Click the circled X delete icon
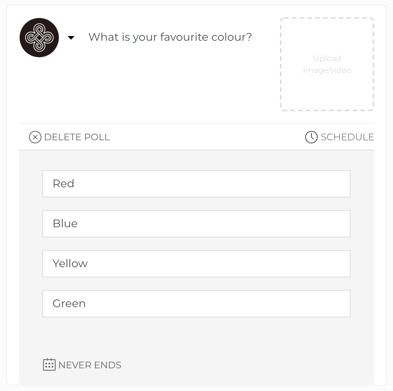 [35, 137]
